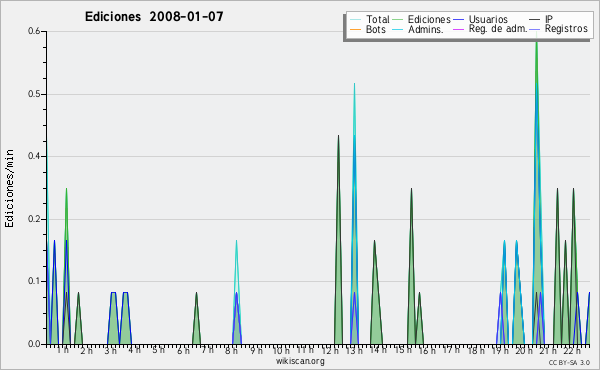
Task: Click the 0.6 y-axis value
Action: 34,31
